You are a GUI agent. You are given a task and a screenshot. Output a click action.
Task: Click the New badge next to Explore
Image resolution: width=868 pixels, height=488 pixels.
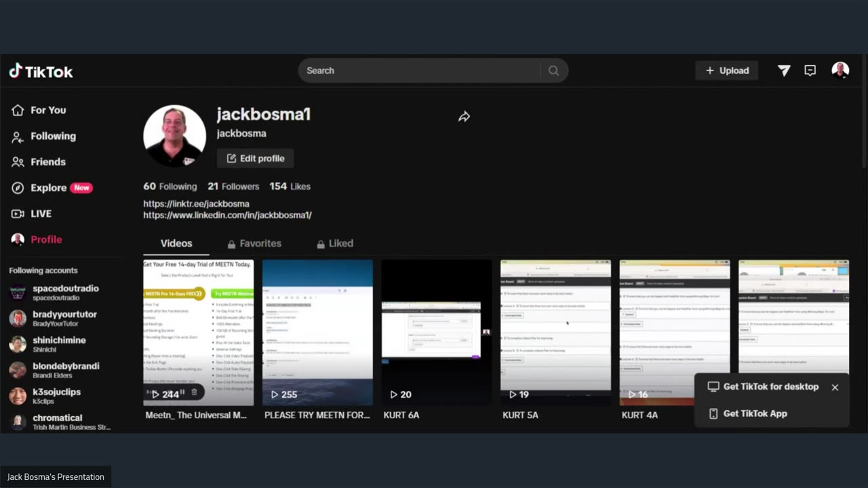(x=81, y=188)
